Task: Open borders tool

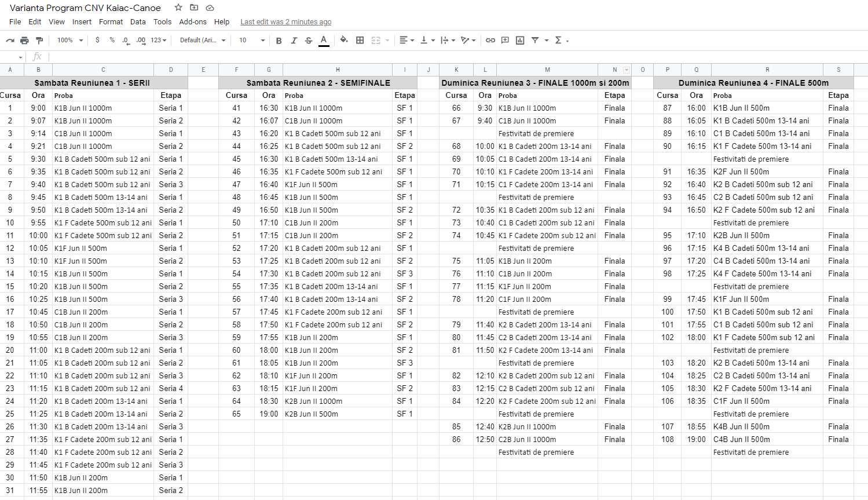Action: pos(360,40)
